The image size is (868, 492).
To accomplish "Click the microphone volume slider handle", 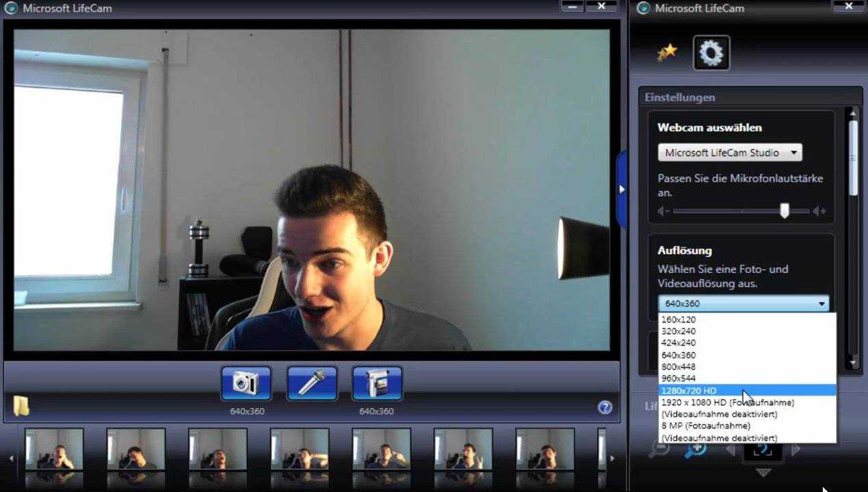I will pyautogui.click(x=785, y=211).
